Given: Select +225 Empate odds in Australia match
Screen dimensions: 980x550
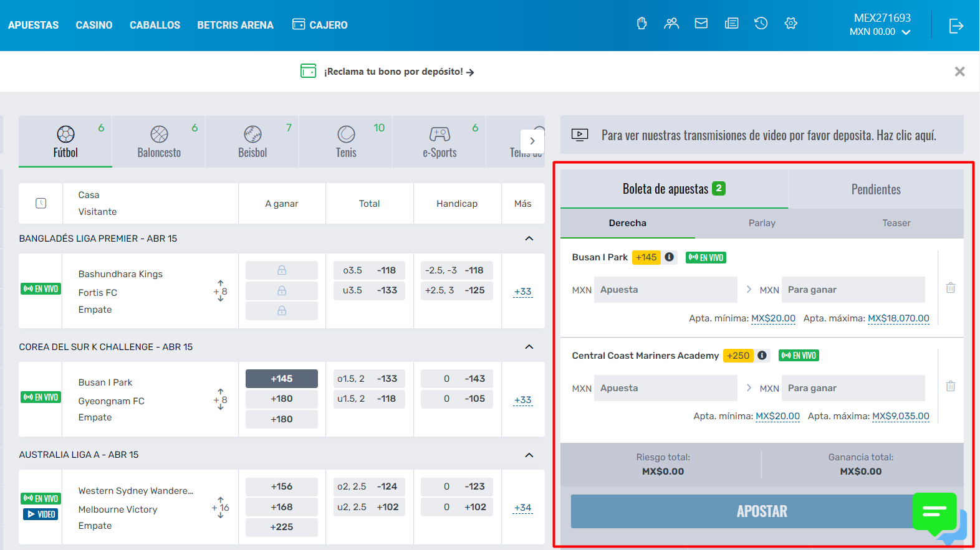Looking at the screenshot, I should (282, 527).
